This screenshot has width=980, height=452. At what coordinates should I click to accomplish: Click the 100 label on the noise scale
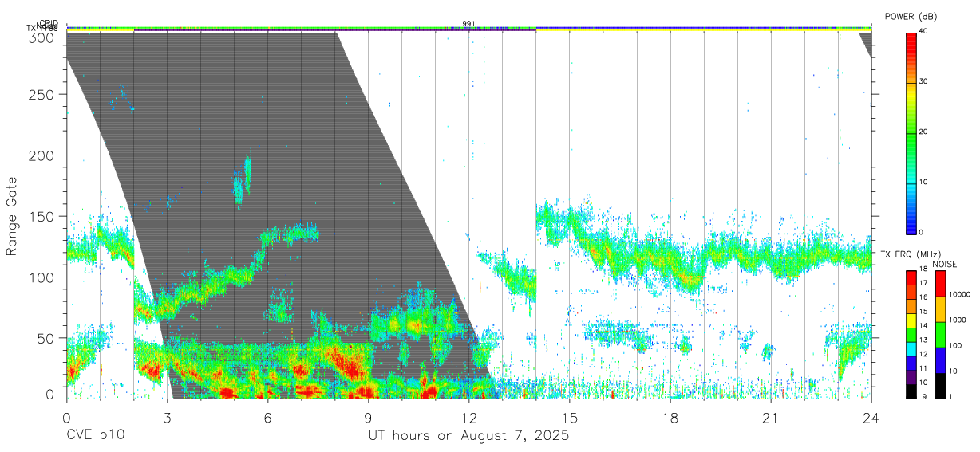[x=955, y=345]
